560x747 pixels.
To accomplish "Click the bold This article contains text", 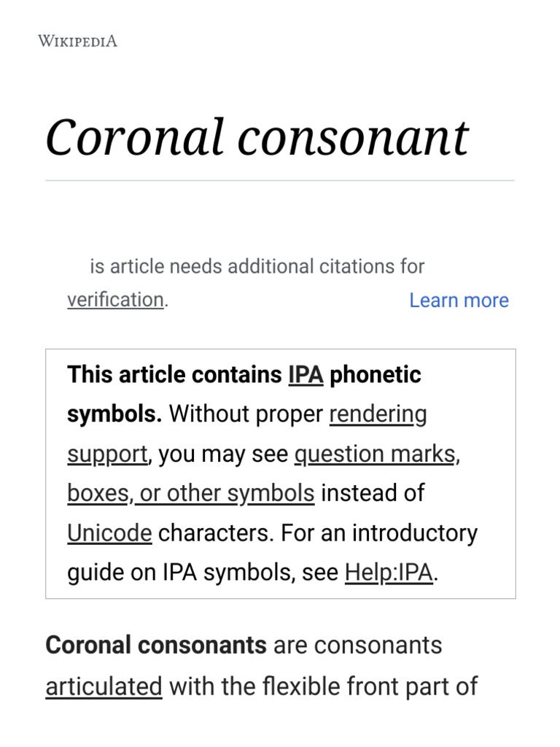I will coord(174,375).
